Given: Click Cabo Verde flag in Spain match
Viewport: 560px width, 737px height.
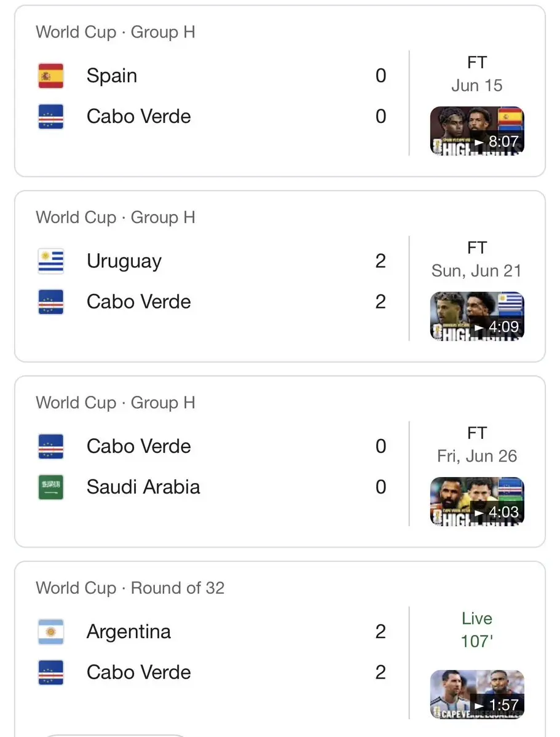Looking at the screenshot, I should (x=51, y=117).
